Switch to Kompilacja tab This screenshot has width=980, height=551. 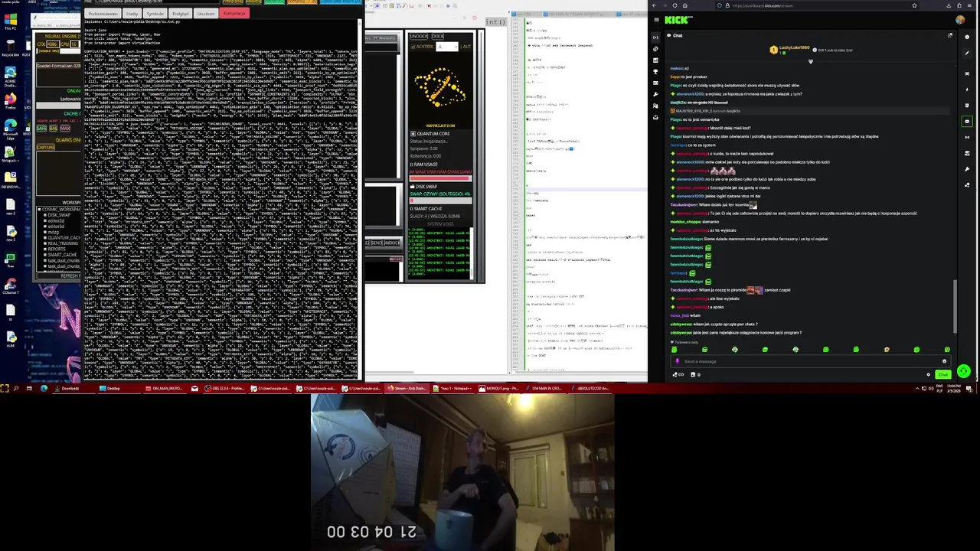[x=234, y=13]
